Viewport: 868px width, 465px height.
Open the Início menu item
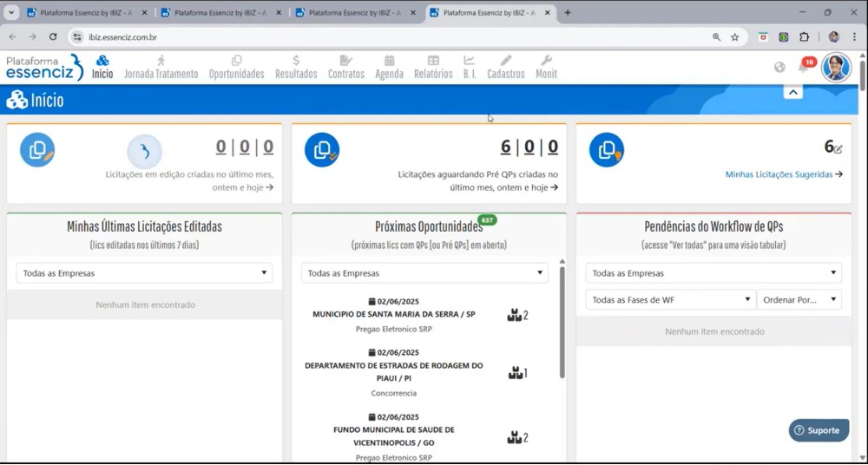(x=102, y=67)
